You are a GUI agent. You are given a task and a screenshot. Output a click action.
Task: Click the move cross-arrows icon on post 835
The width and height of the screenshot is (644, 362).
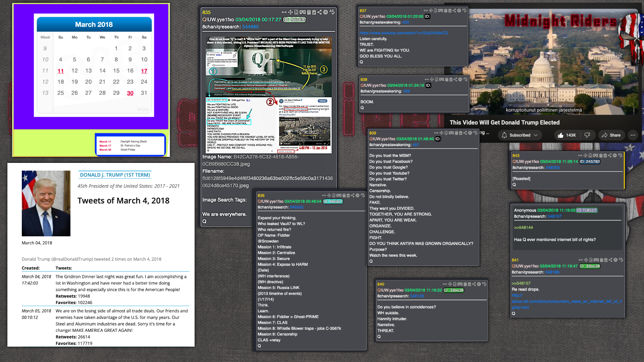(x=290, y=12)
